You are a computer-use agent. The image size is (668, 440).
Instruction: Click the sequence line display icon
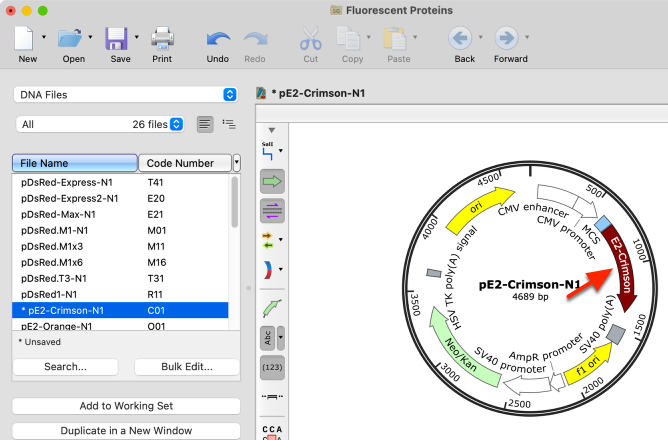click(x=272, y=397)
